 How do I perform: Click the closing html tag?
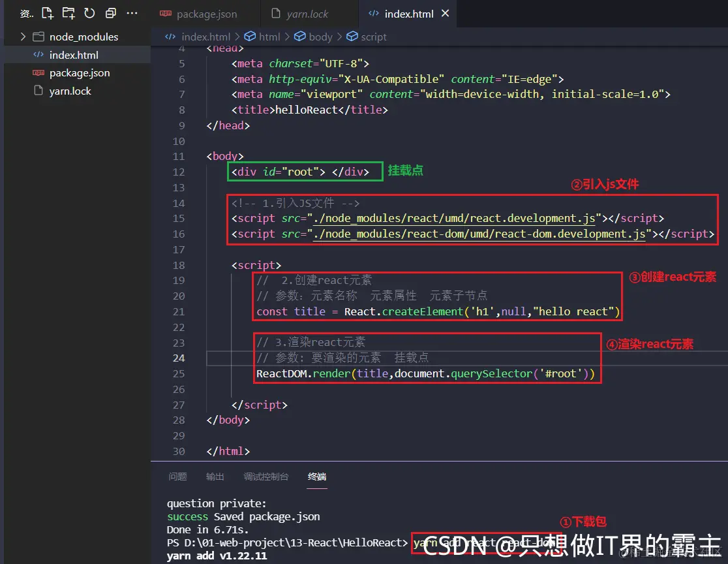228,452
